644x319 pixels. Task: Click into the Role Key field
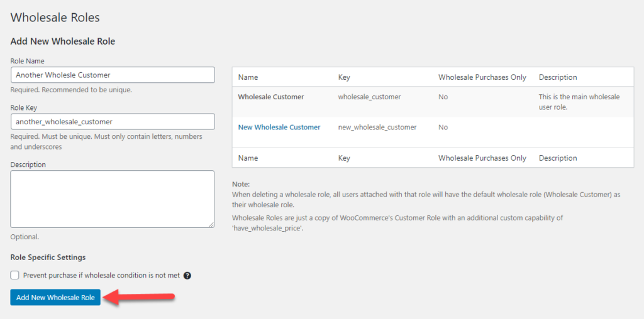click(113, 121)
